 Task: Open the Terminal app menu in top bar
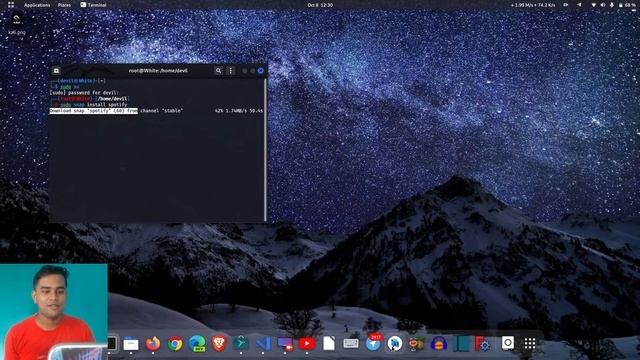pos(93,5)
